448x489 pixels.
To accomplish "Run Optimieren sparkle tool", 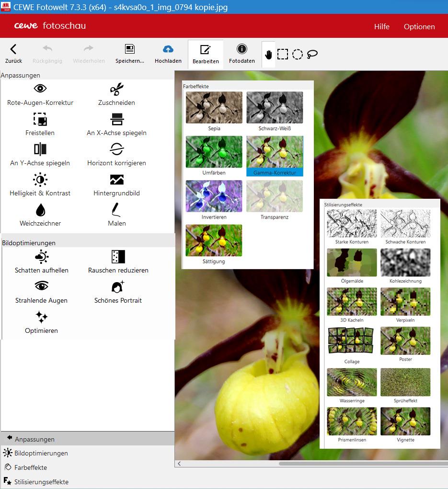I will tap(42, 322).
